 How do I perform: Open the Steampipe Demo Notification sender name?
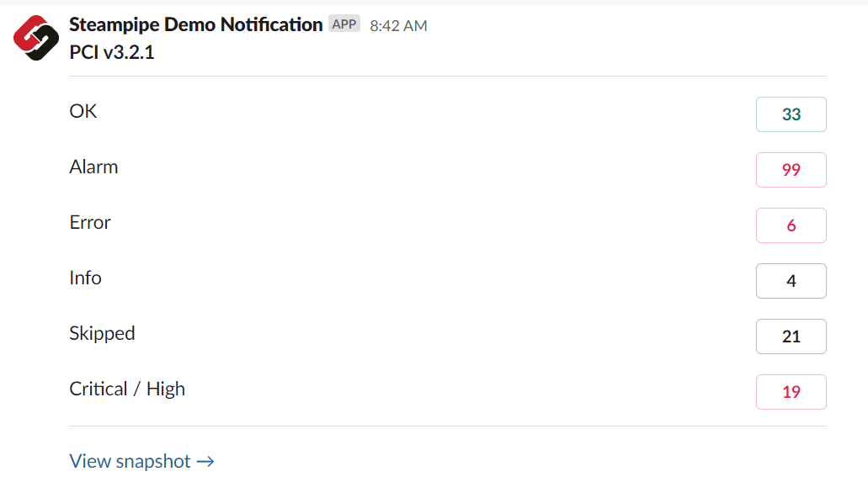pos(195,24)
